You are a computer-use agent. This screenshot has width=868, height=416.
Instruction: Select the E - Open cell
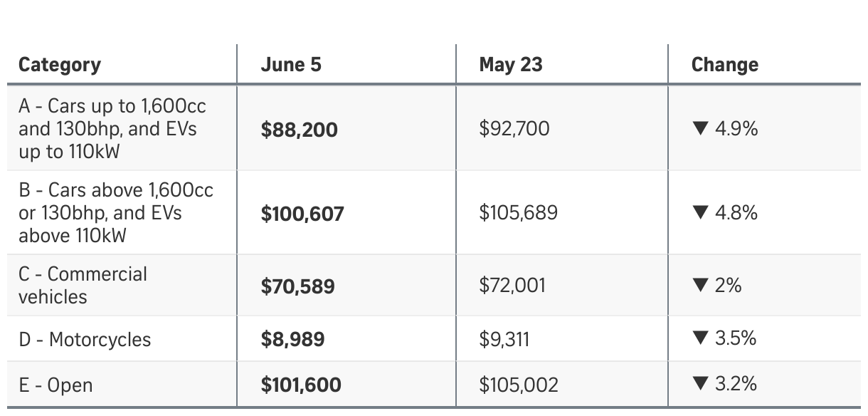point(55,385)
